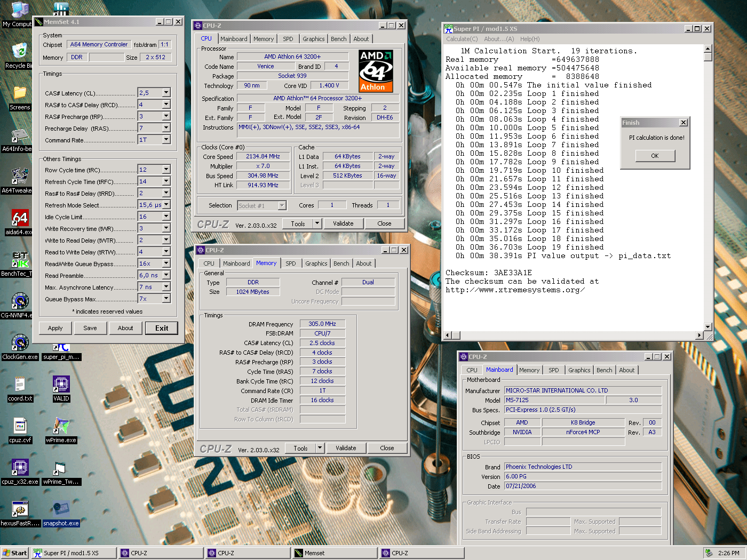Open the Write Recovery time (tWR) dropdown
Screen dimensions: 747x560
tap(166, 228)
